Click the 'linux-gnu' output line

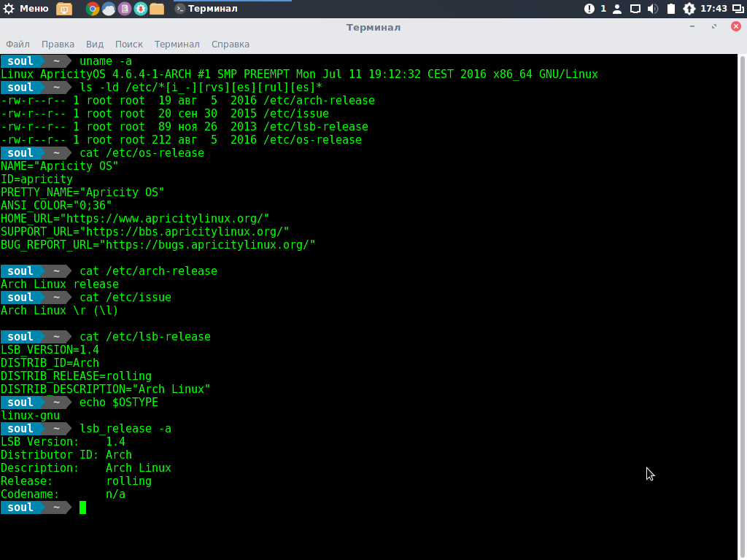(30, 416)
